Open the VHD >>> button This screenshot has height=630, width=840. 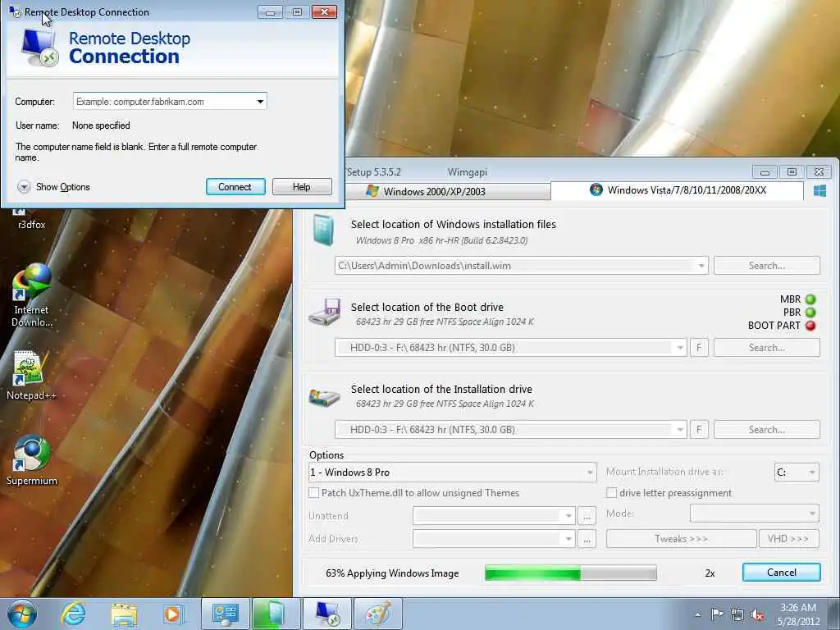[x=788, y=539]
